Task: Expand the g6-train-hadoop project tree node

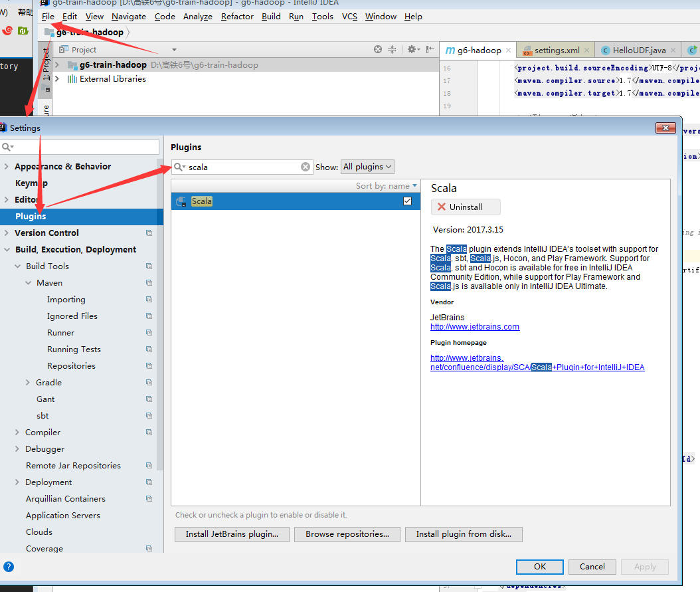Action: point(56,64)
